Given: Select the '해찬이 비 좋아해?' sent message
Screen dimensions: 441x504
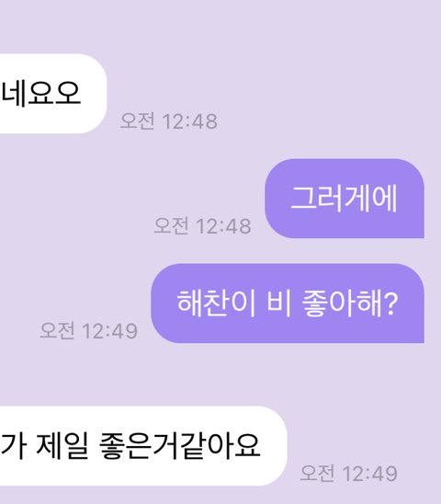Looking at the screenshot, I should tap(288, 304).
